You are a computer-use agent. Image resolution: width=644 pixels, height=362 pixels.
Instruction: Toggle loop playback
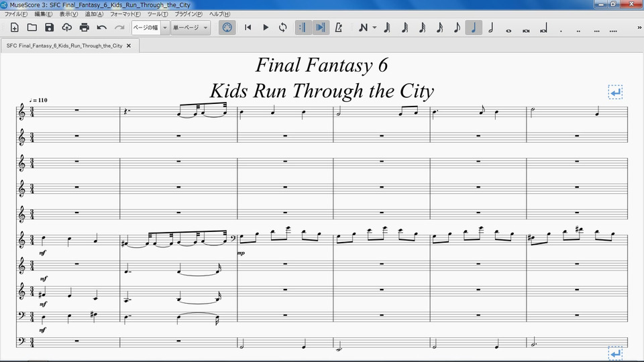click(x=282, y=27)
